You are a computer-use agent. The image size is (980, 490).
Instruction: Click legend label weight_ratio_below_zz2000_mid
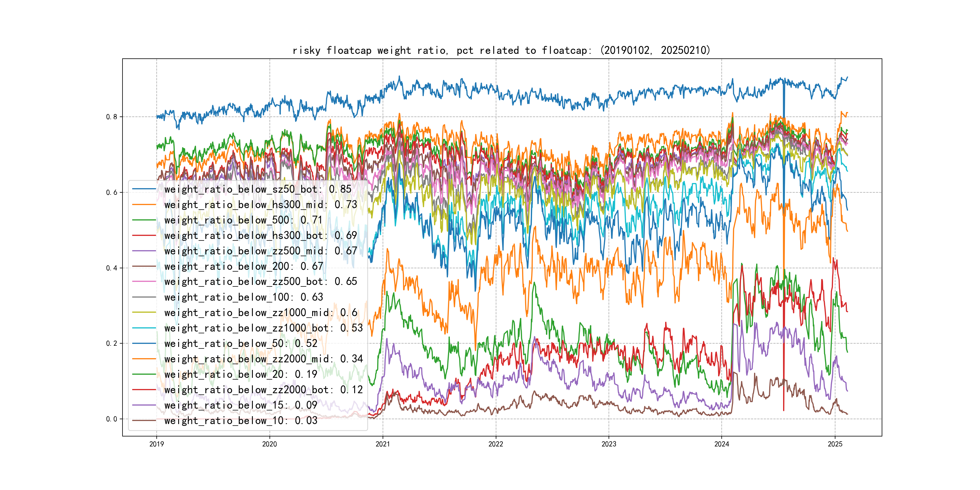(x=263, y=359)
